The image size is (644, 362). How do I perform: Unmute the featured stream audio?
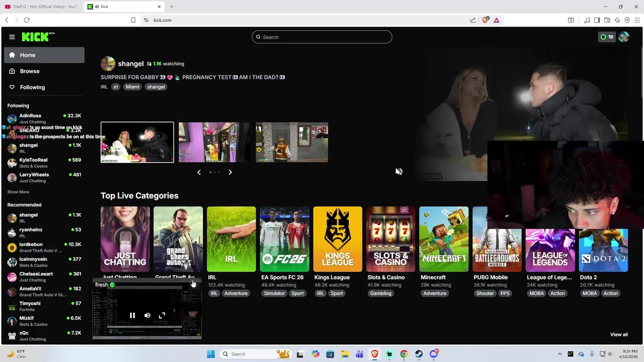pyautogui.click(x=399, y=171)
